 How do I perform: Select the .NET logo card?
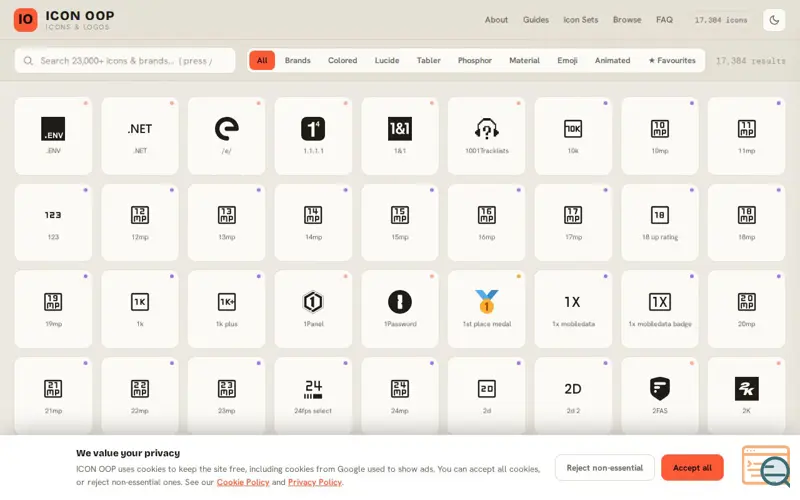(140, 136)
